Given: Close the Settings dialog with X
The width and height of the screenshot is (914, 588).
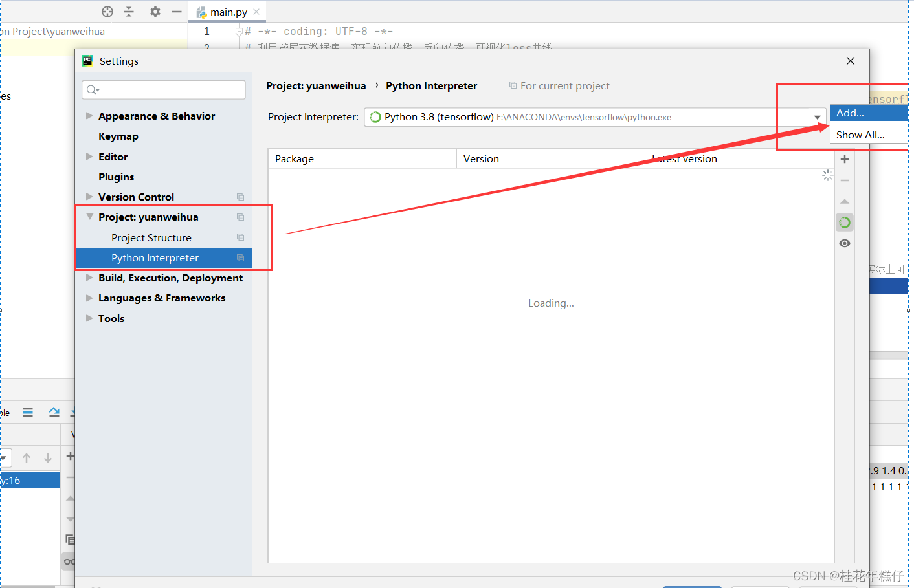Looking at the screenshot, I should (851, 61).
